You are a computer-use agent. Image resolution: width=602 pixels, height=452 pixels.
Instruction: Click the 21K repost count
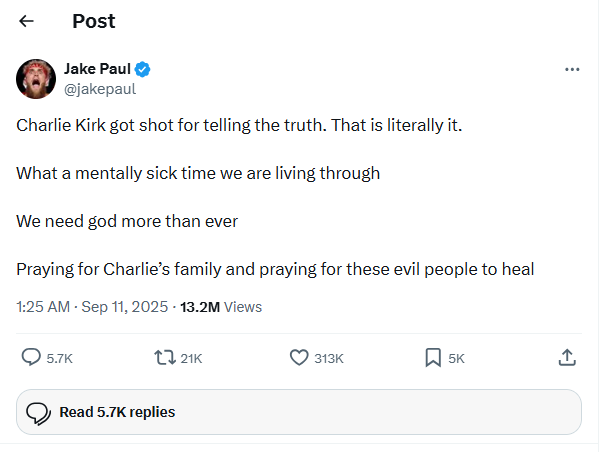point(191,358)
